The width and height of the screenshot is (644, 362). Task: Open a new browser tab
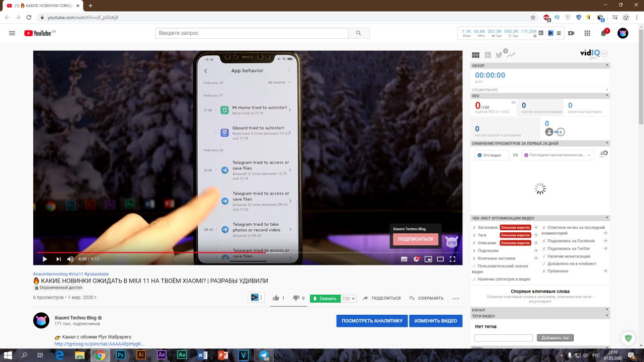[x=91, y=6]
